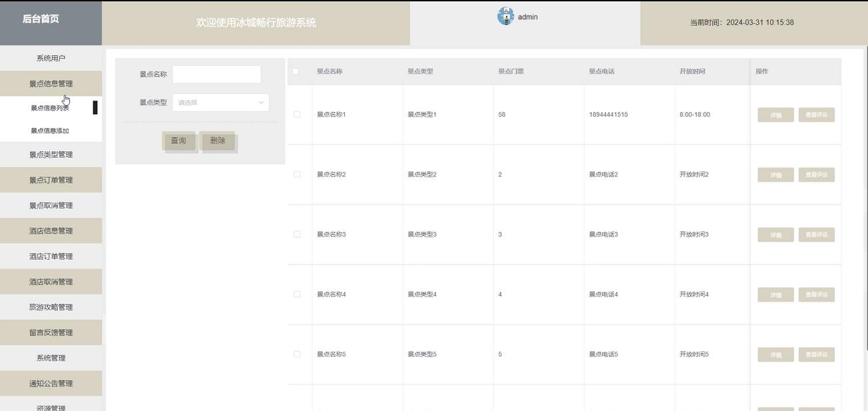The image size is (868, 411).
Task: Collapse the 景点信息管理 menu section
Action: coord(51,84)
